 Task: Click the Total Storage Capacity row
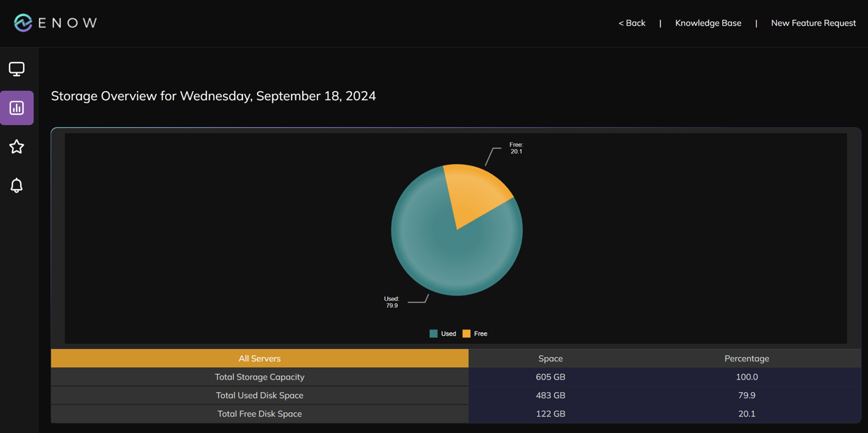pyautogui.click(x=259, y=377)
